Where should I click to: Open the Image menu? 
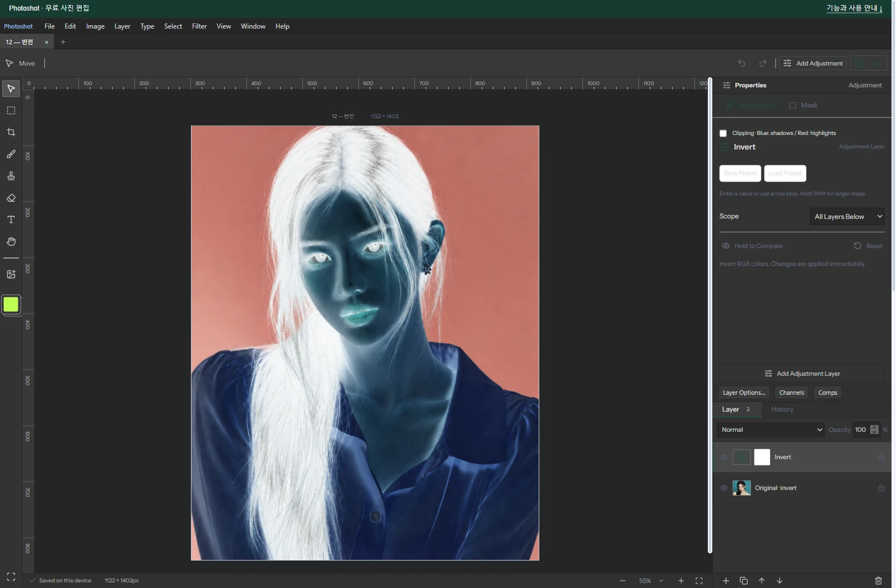[x=95, y=26]
